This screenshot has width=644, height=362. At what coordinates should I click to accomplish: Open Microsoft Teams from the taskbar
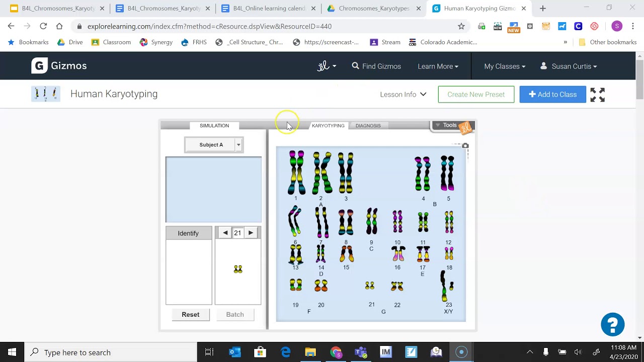click(x=361, y=352)
